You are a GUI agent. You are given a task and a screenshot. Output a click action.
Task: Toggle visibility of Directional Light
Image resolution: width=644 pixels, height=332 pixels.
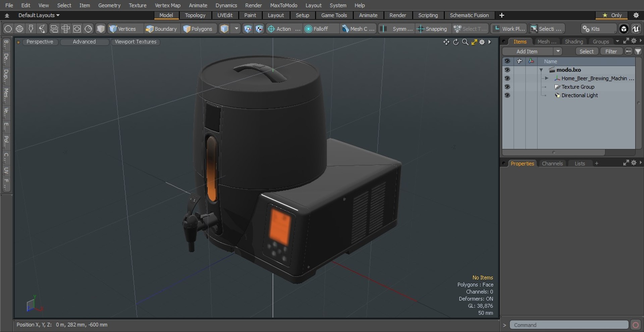tap(507, 95)
